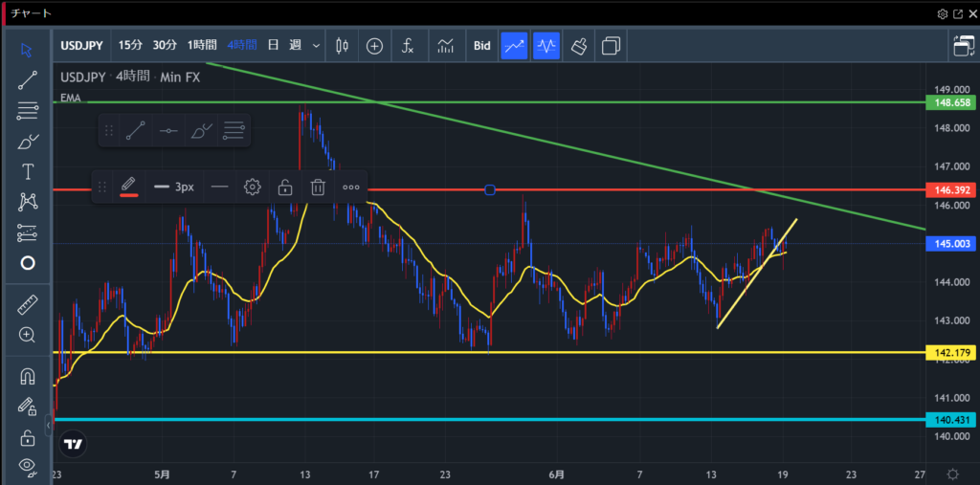The width and height of the screenshot is (980, 485).
Task: Expand the timeframe dropdown arrow
Action: [316, 46]
